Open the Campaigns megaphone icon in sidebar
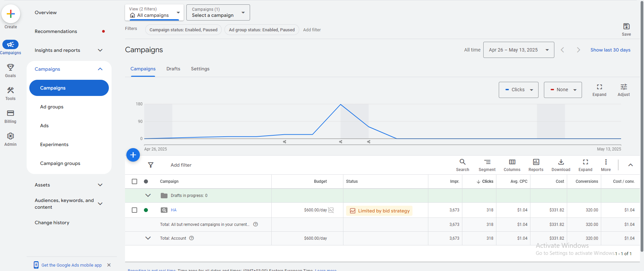Viewport: 644px width, 271px height. pos(10,44)
